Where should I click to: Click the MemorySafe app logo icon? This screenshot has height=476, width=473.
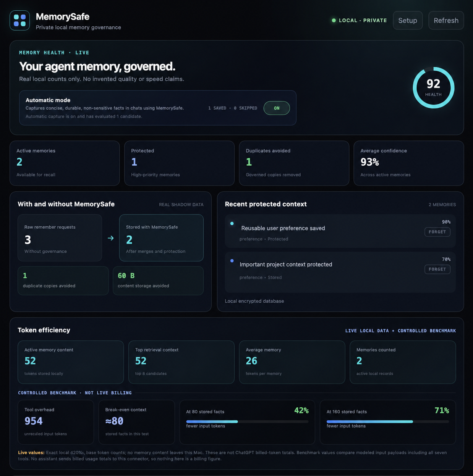[x=20, y=20]
